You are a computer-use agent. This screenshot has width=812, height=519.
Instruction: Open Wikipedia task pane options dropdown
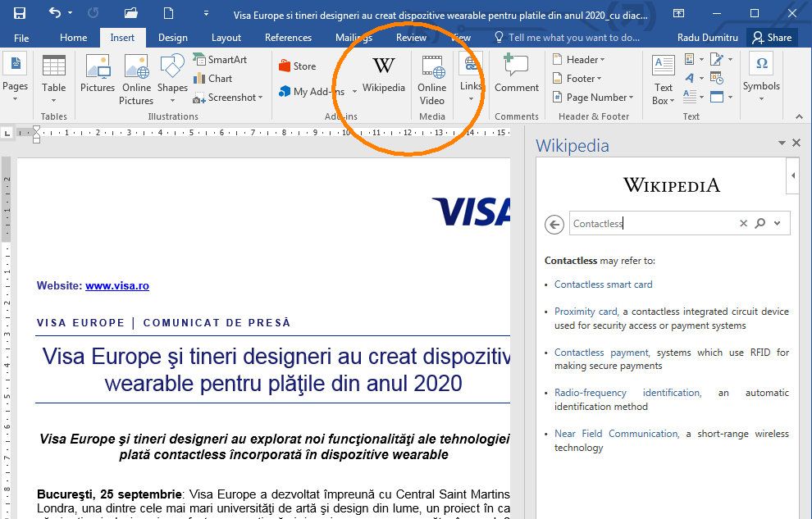pyautogui.click(x=782, y=143)
